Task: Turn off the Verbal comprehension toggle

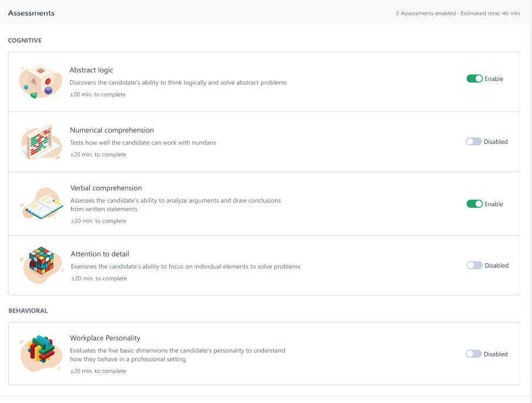Action: (474, 204)
